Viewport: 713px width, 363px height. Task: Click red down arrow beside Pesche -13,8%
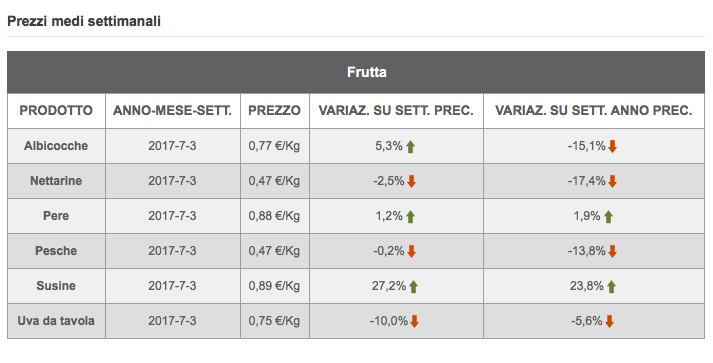tap(613, 252)
